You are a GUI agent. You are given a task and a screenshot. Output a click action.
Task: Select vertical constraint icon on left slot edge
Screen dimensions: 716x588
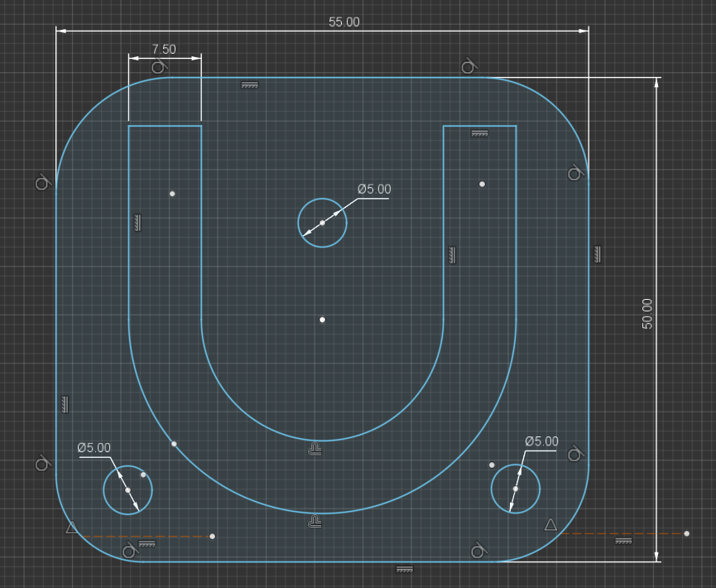137,223
